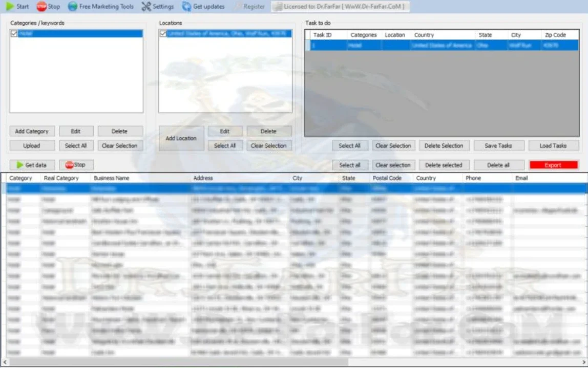Image resolution: width=588 pixels, height=368 pixels.
Task: Click the Delete selected button
Action: pos(444,165)
